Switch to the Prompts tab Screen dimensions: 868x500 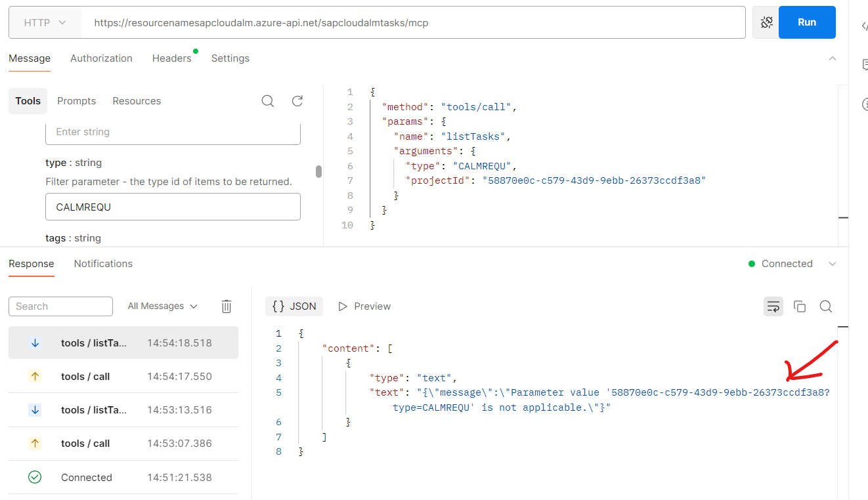pos(76,100)
